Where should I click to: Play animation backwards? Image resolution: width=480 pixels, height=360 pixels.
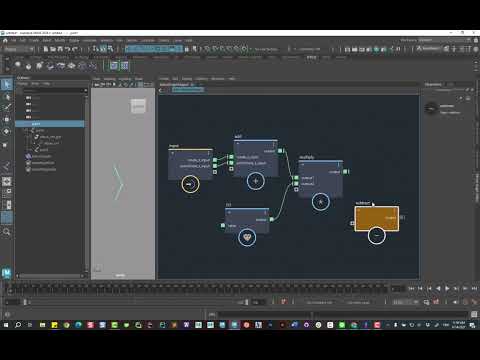point(438,288)
